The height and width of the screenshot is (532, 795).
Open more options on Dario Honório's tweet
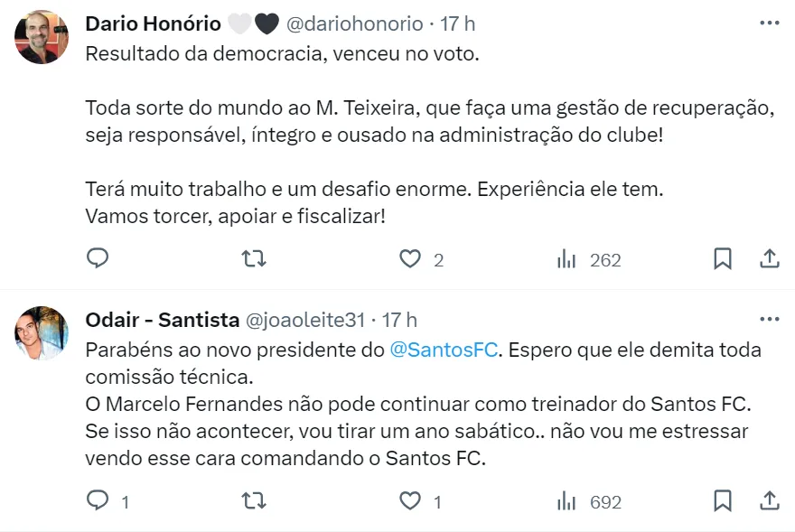click(x=769, y=23)
